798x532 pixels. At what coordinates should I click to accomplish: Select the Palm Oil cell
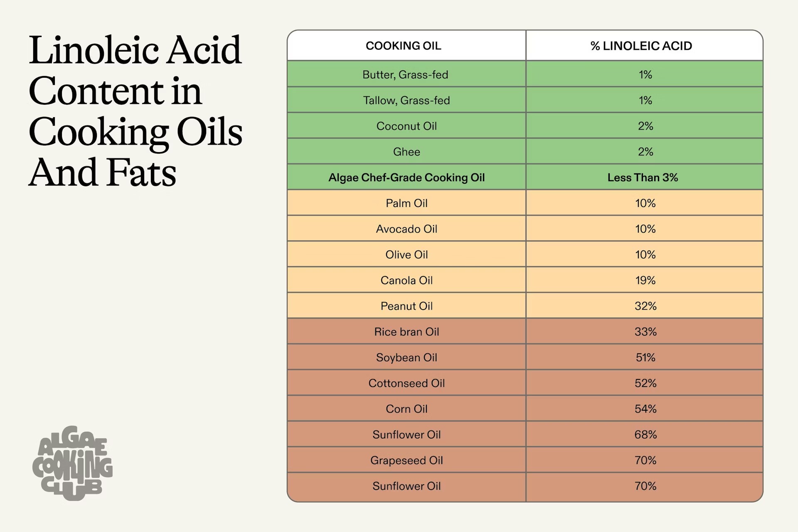coord(406,203)
